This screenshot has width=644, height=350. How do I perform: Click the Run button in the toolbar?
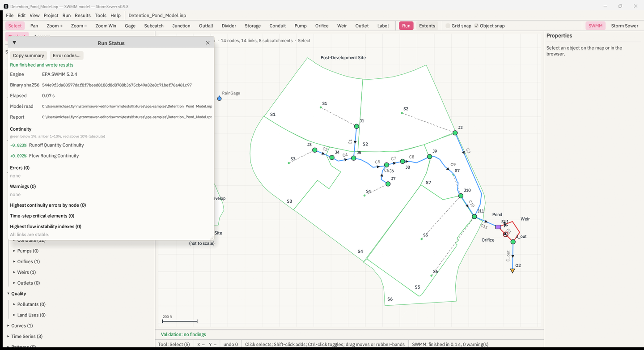point(406,26)
